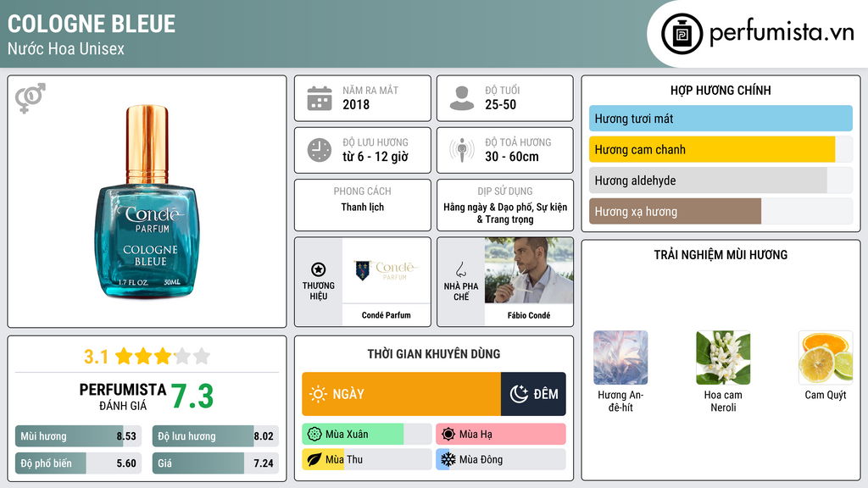
Task: Click the 30 - 60cm sillage value
Action: click(511, 157)
